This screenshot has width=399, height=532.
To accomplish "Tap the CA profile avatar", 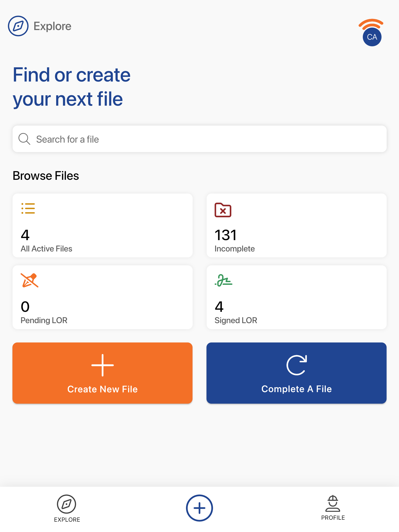I will [372, 37].
